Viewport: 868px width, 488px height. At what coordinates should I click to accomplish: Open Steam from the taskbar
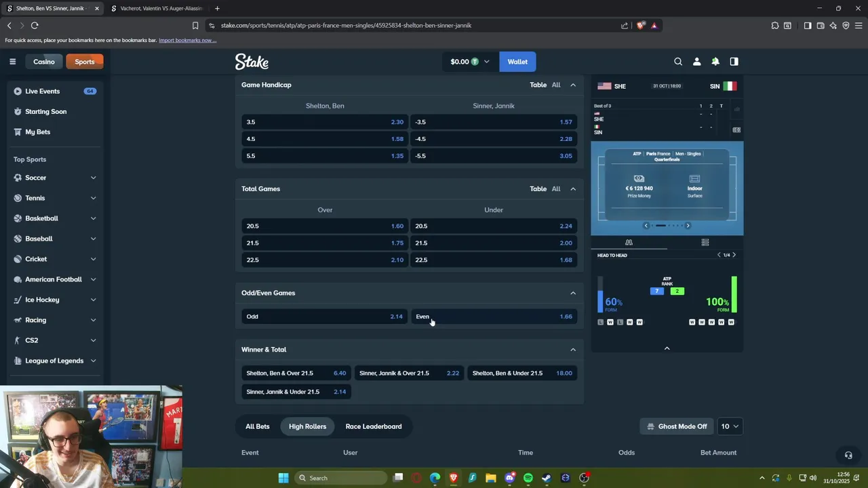[547, 478]
